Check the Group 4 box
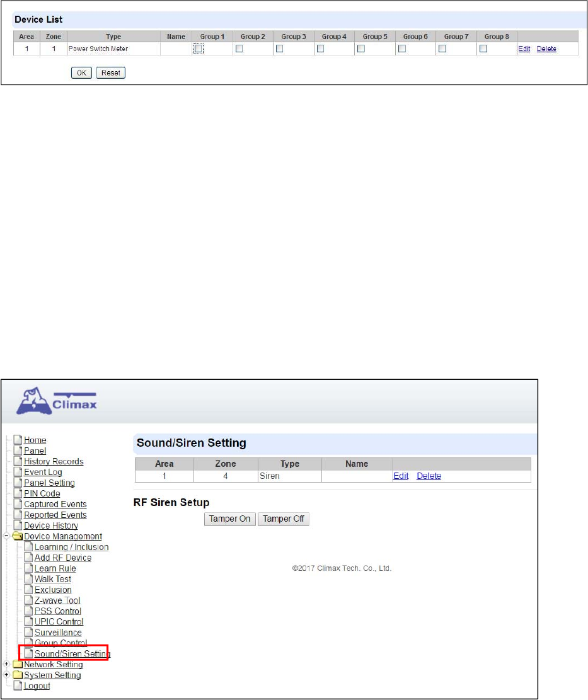588x700 pixels. point(320,49)
